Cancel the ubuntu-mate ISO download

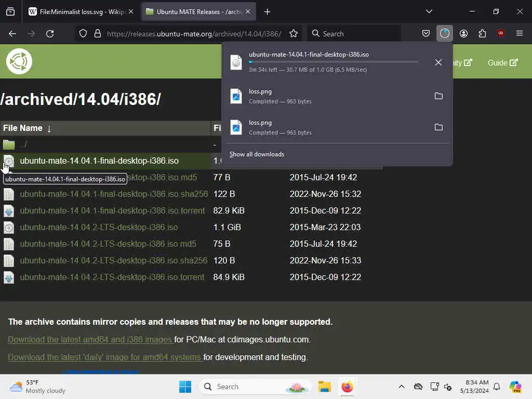(x=438, y=62)
